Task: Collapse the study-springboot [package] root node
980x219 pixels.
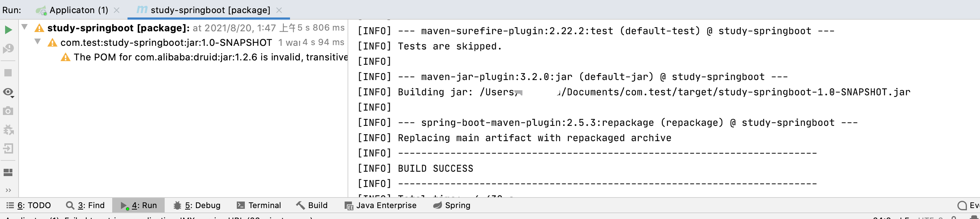Action: [25, 27]
